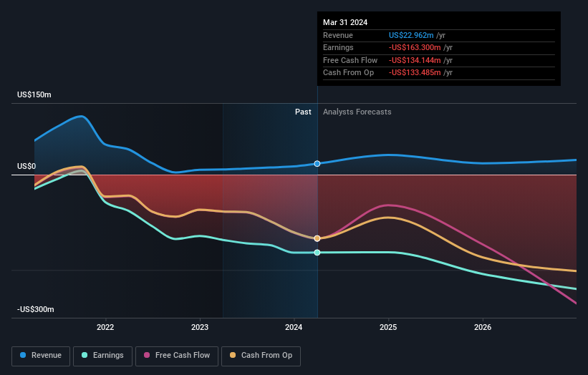The width and height of the screenshot is (588, 375).
Task: Click the -US$300m y-axis label
Action: (x=36, y=309)
